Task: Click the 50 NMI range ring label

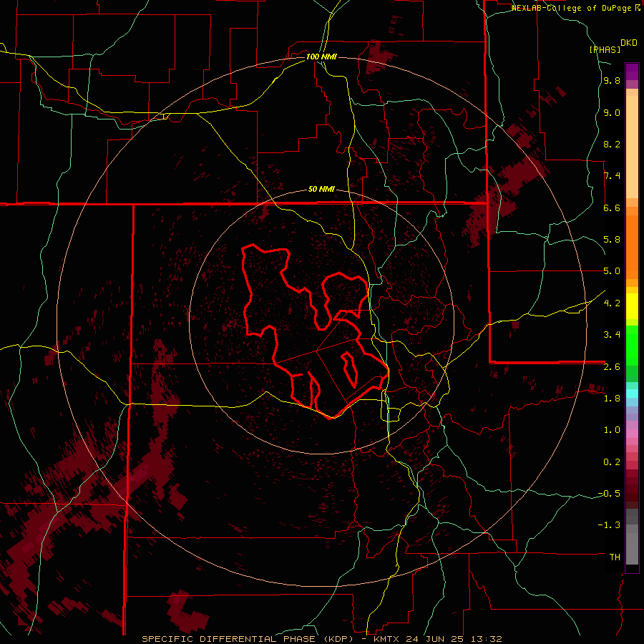Action: 321,190
